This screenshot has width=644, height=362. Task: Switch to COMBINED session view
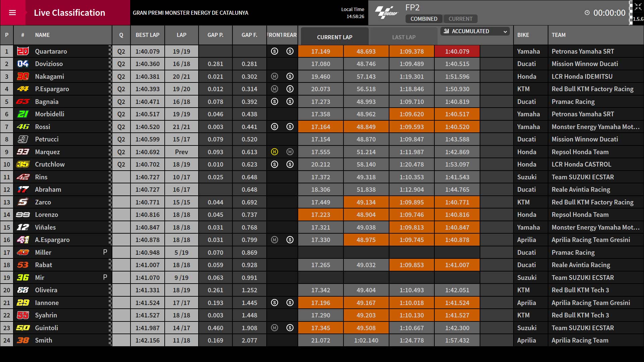[424, 19]
